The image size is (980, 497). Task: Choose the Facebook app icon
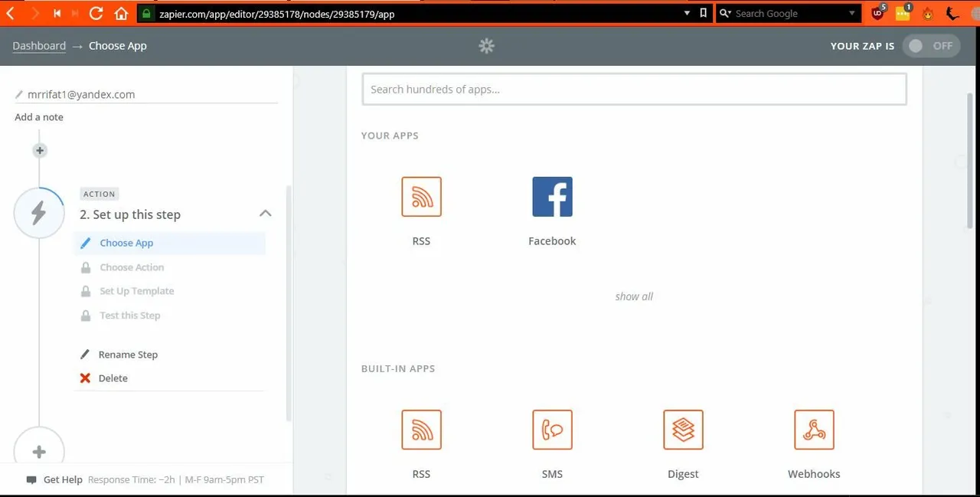(x=552, y=197)
